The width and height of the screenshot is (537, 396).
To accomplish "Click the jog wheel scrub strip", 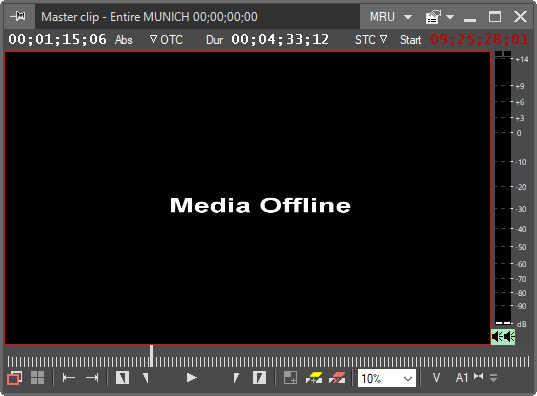I will coord(268,362).
